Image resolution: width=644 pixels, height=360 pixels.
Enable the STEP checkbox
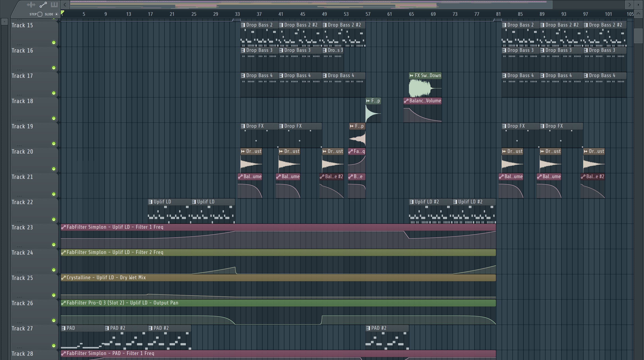point(40,14)
